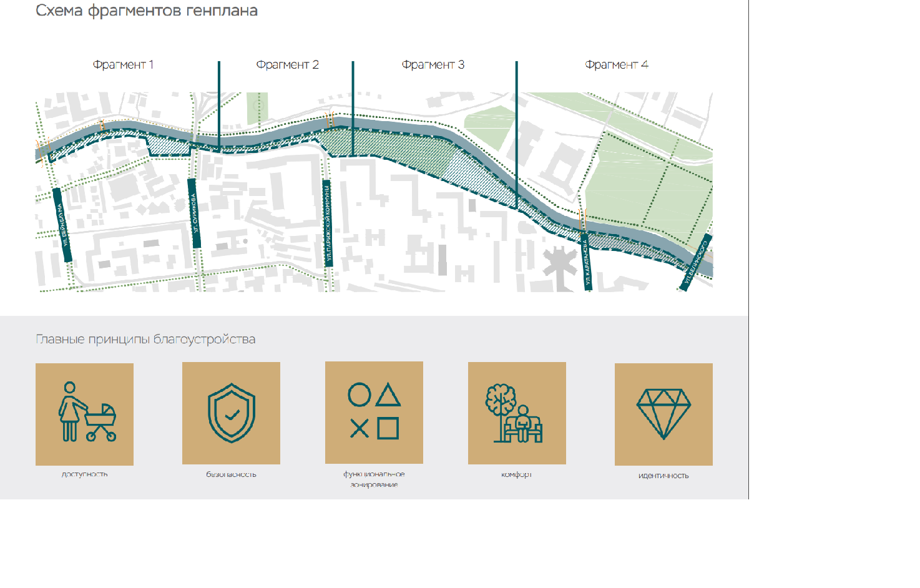Open the Фрагмент 3 label
The image size is (920, 588).
433,65
